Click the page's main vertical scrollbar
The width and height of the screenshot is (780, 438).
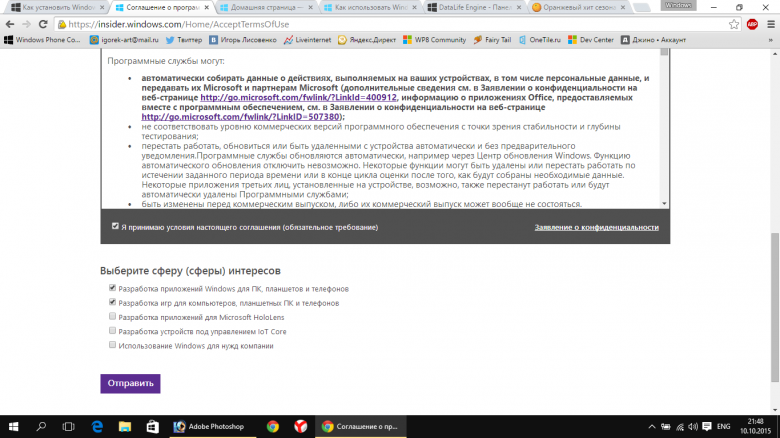[775, 307]
